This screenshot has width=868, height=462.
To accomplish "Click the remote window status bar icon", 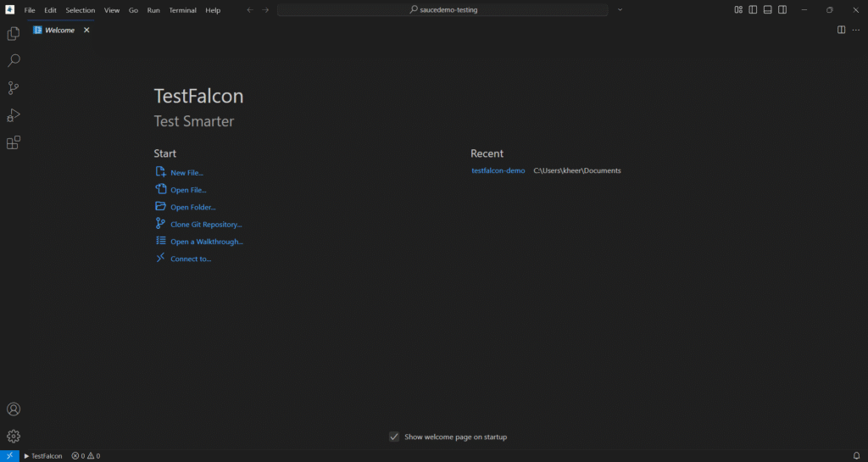I will click(x=9, y=456).
